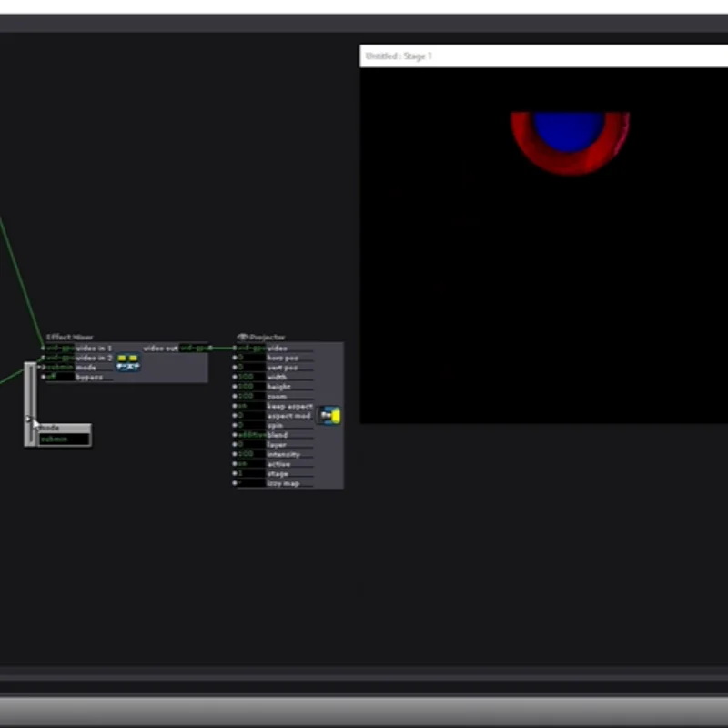Click the eye icon beside Projector title
The image size is (728, 728).
pos(242,337)
